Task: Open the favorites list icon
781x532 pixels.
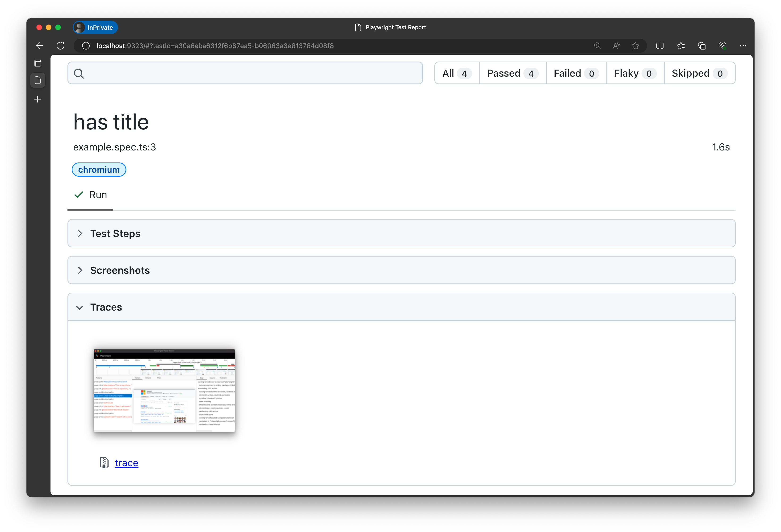Action: (681, 46)
